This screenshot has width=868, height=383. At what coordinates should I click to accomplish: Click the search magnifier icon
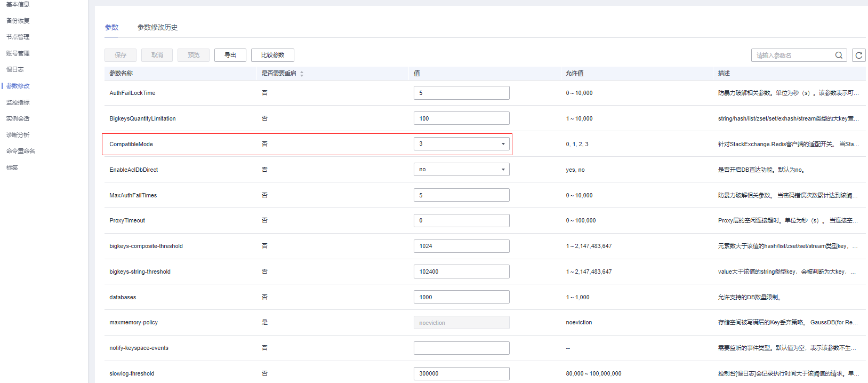839,55
